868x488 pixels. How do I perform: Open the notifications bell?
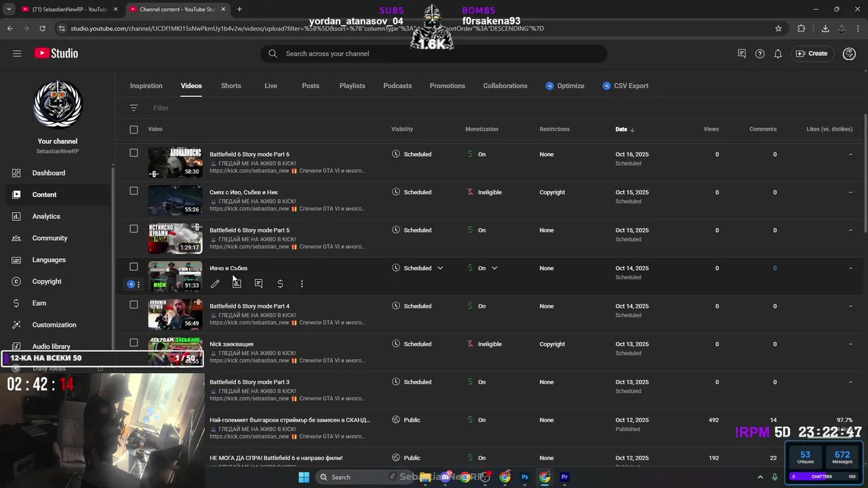click(778, 54)
